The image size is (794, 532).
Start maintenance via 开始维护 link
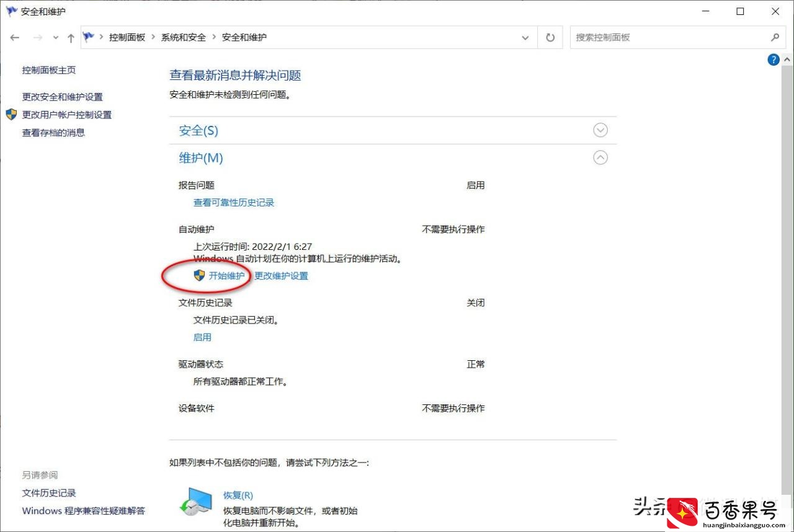(226, 275)
